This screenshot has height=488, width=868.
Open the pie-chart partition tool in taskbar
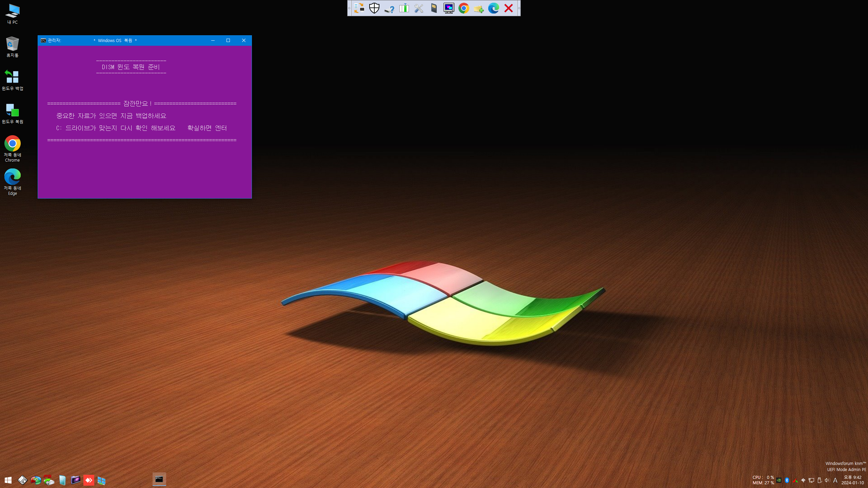click(36, 480)
